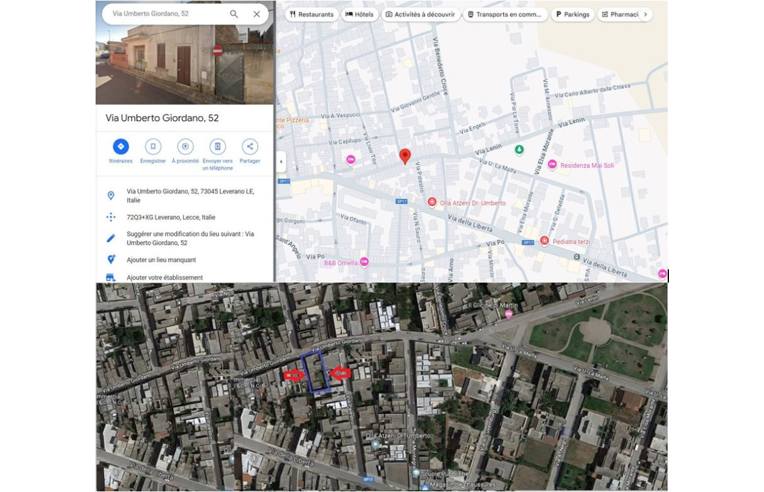Click Ajouter un lieu manquant
The height and width of the screenshot is (492, 764).
(x=161, y=260)
